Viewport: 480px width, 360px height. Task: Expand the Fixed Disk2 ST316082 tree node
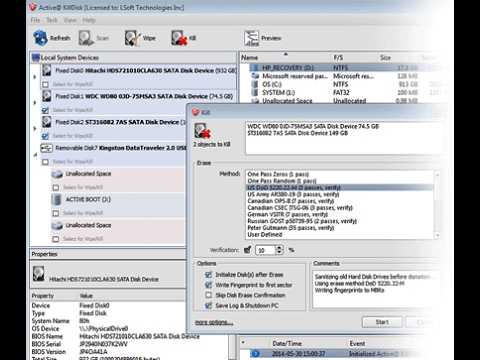tap(35, 128)
